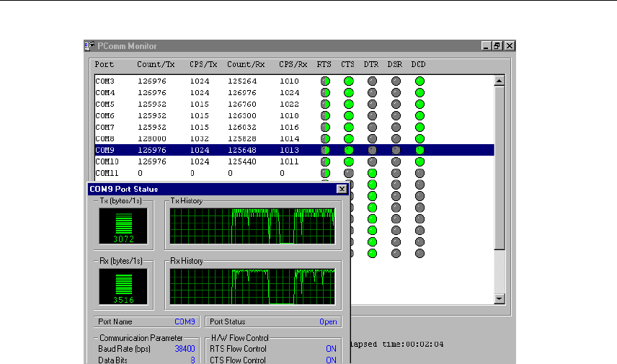Click the PComm Monitor title bar icon
This screenshot has height=364, width=617.
(88, 45)
